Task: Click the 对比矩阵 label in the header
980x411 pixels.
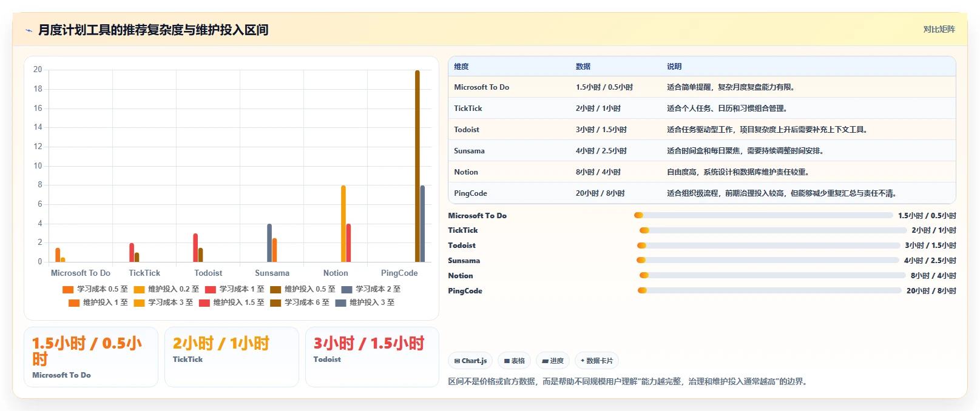Action: tap(939, 29)
